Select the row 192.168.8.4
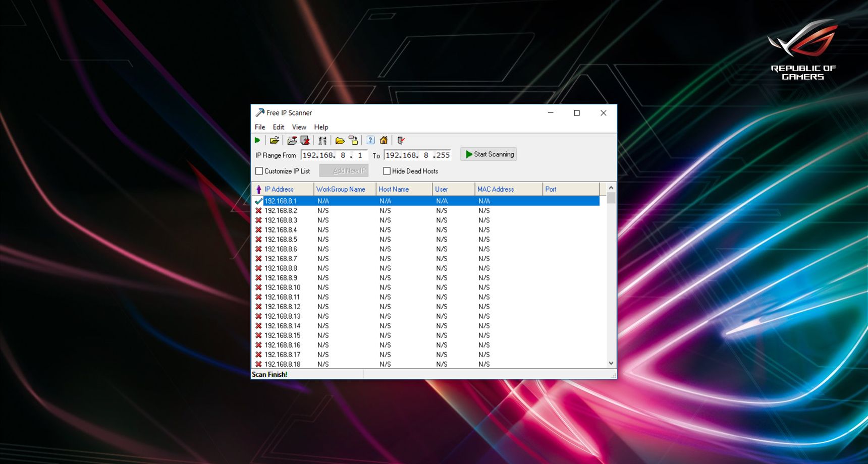Viewport: 868px width, 464px height. click(426, 229)
